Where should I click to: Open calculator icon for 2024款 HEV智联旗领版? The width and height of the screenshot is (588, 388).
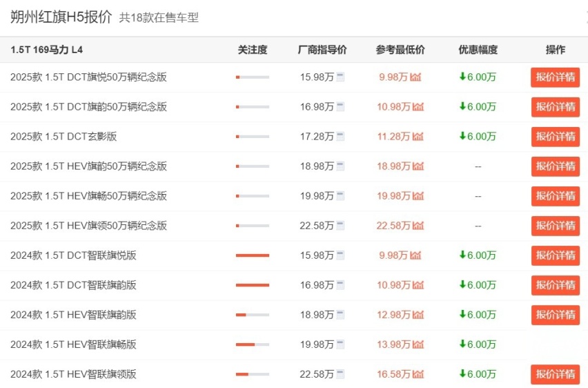340,374
